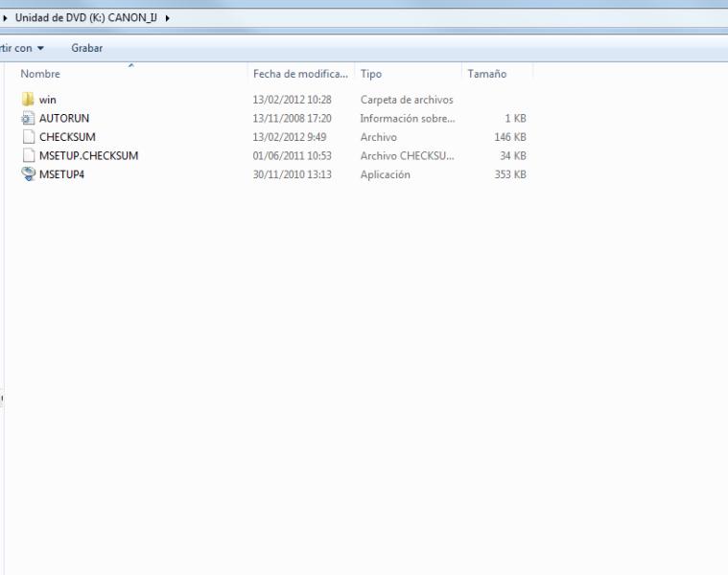Select the MSETUP4 installer application icon
This screenshot has width=728, height=575.
point(29,173)
